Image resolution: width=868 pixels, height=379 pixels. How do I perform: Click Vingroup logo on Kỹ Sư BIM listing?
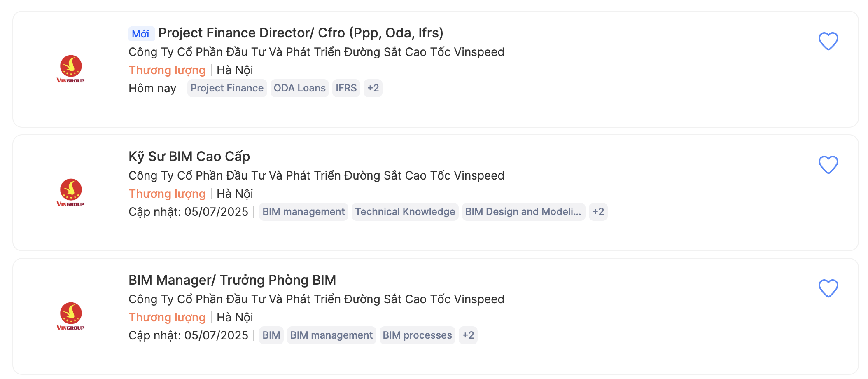click(71, 192)
